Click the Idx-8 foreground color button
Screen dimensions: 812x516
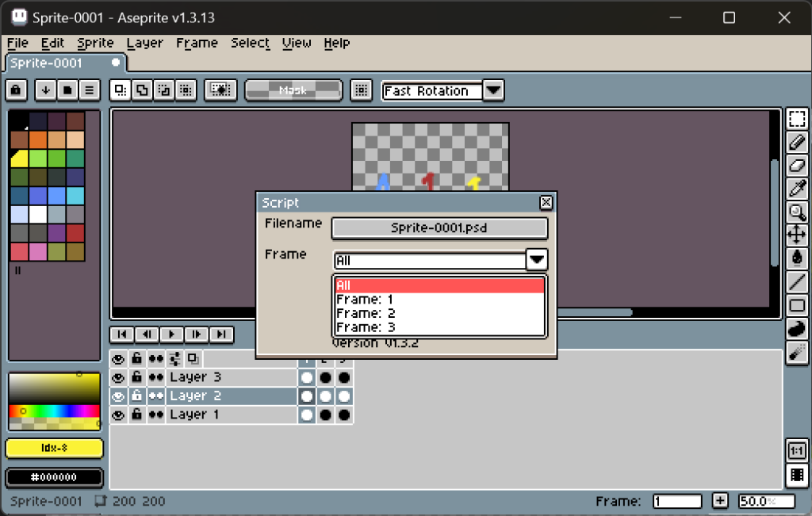[55, 448]
